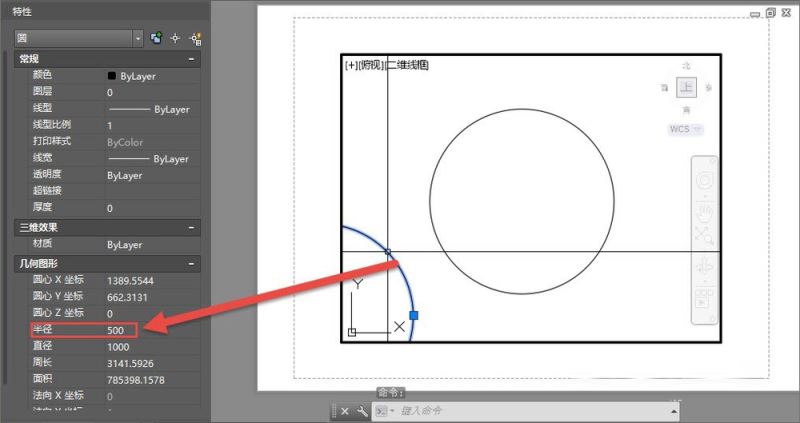Close the command line with X icon
800x423 pixels.
click(345, 411)
